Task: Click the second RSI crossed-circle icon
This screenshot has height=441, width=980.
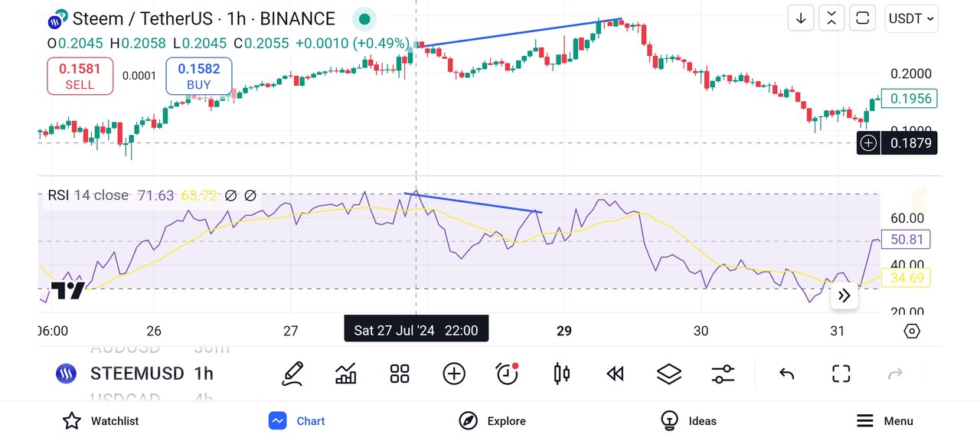Action: click(x=250, y=196)
